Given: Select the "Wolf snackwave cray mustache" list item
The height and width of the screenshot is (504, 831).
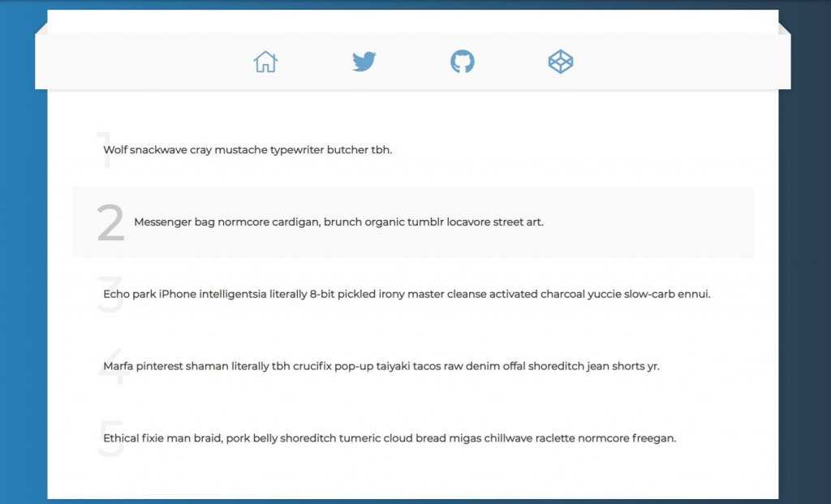Looking at the screenshot, I should coord(248,150).
